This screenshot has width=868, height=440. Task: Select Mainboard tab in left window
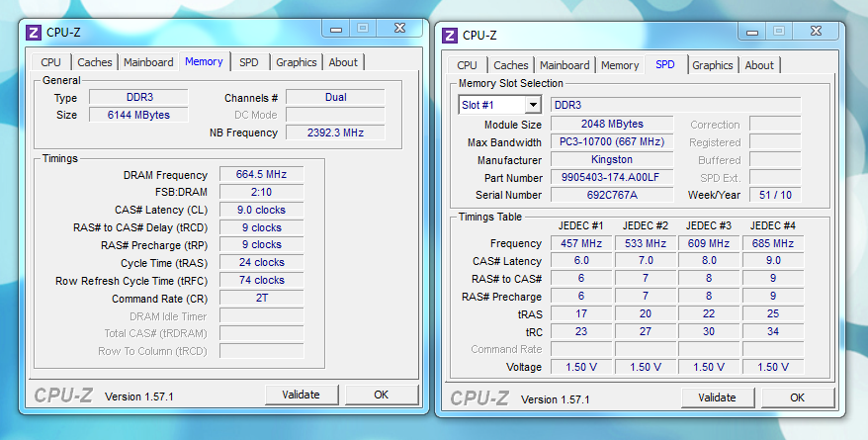tap(148, 62)
